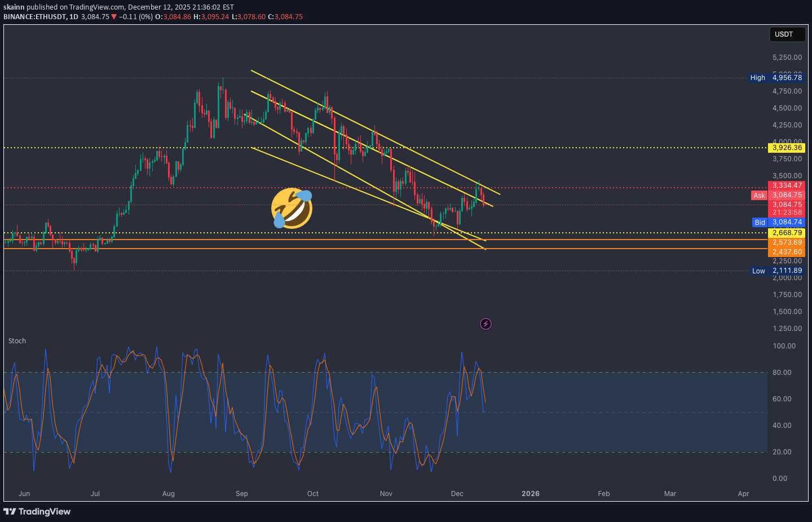Select the red Ask price tag

(759, 196)
